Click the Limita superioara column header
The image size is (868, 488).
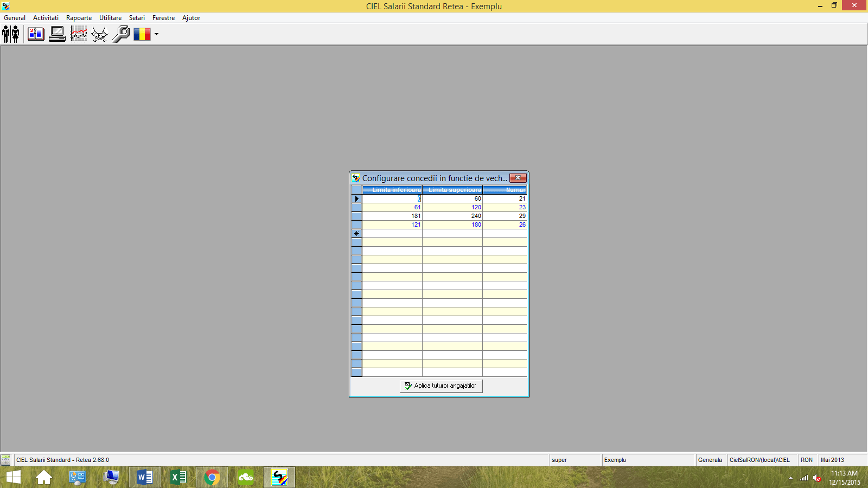pos(452,190)
